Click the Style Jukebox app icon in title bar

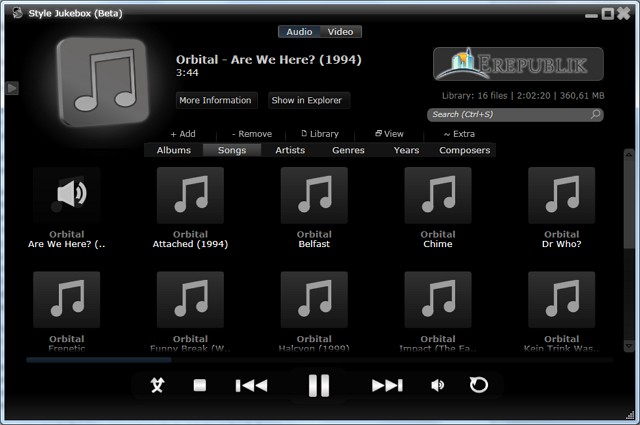pyautogui.click(x=18, y=13)
